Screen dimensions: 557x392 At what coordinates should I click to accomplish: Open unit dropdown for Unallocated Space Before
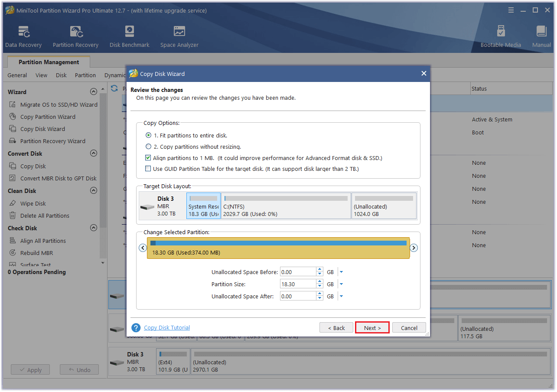point(341,272)
